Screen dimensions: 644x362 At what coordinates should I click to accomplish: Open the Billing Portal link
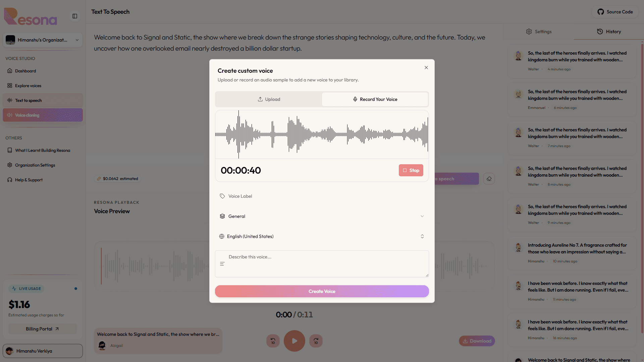point(43,329)
